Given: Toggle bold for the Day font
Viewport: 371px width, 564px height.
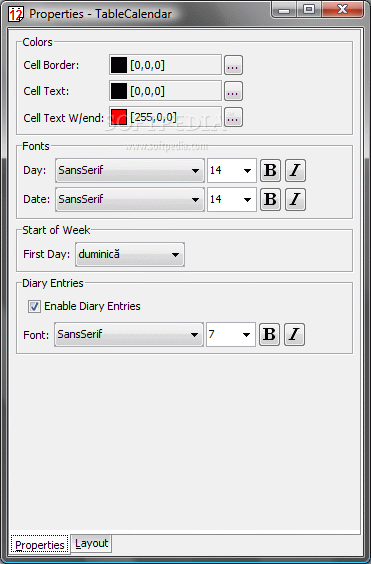Looking at the screenshot, I should click(270, 170).
